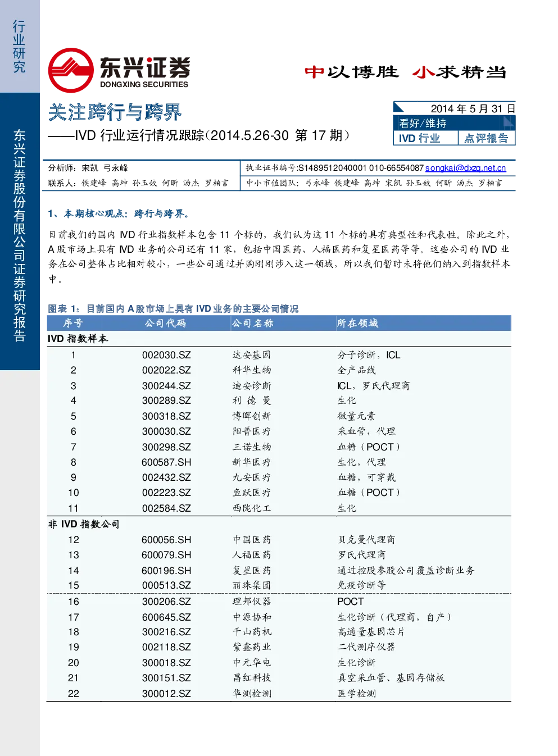This screenshot has height=756, width=558.
Task: Select company name 阳普医疗
Action: (x=252, y=431)
